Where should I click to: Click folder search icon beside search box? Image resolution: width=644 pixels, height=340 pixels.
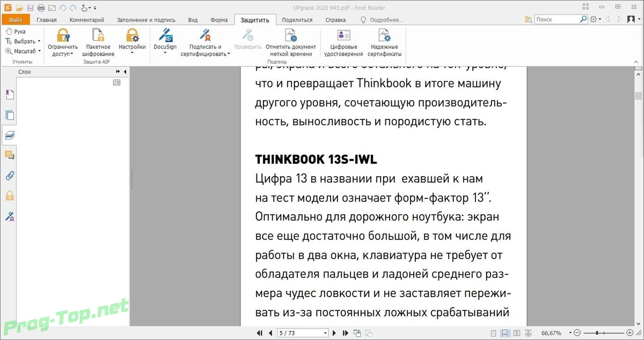[x=529, y=19]
